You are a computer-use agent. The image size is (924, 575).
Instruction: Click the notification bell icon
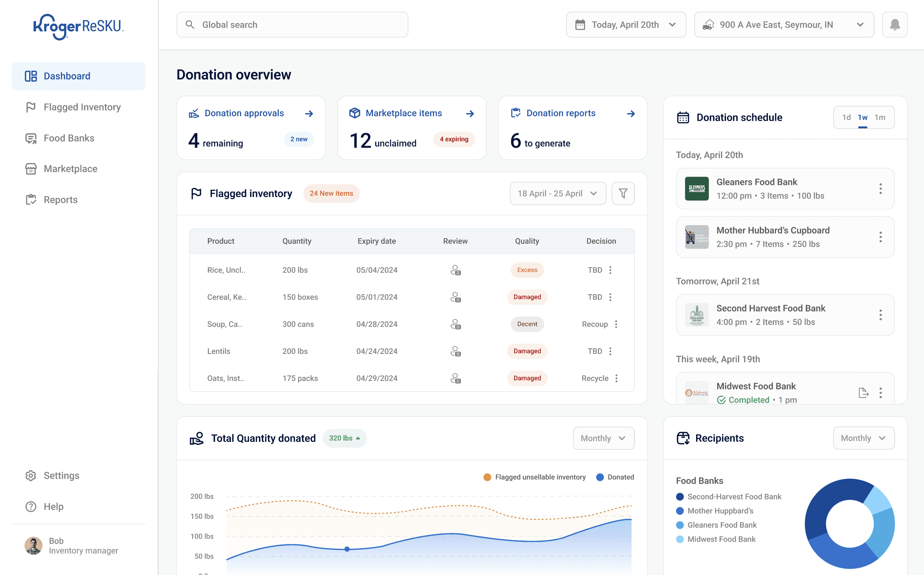[894, 25]
